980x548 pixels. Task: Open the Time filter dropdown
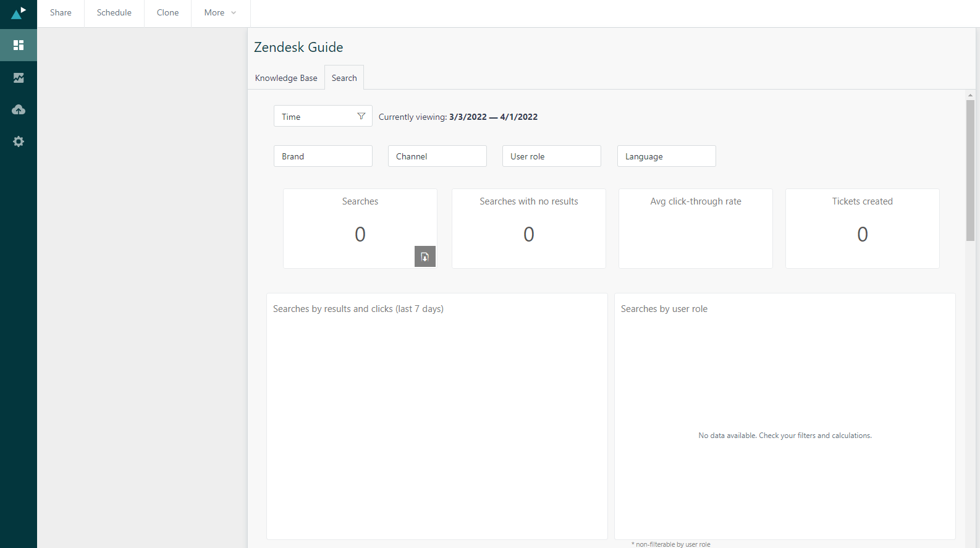[x=323, y=116]
